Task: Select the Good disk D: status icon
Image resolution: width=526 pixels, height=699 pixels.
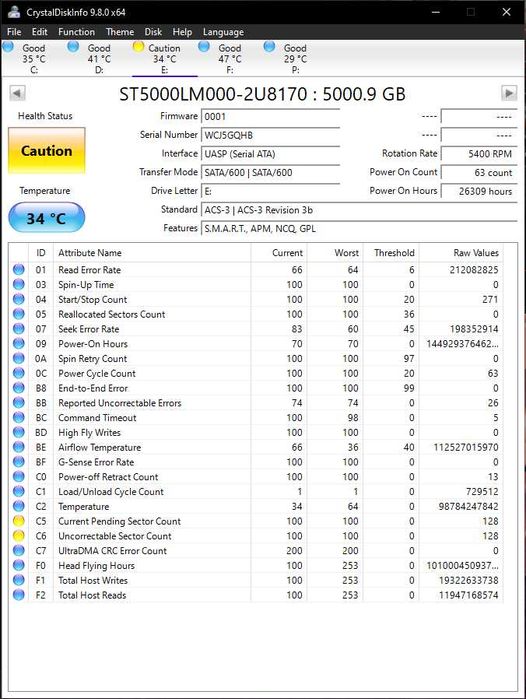Action: (73, 46)
